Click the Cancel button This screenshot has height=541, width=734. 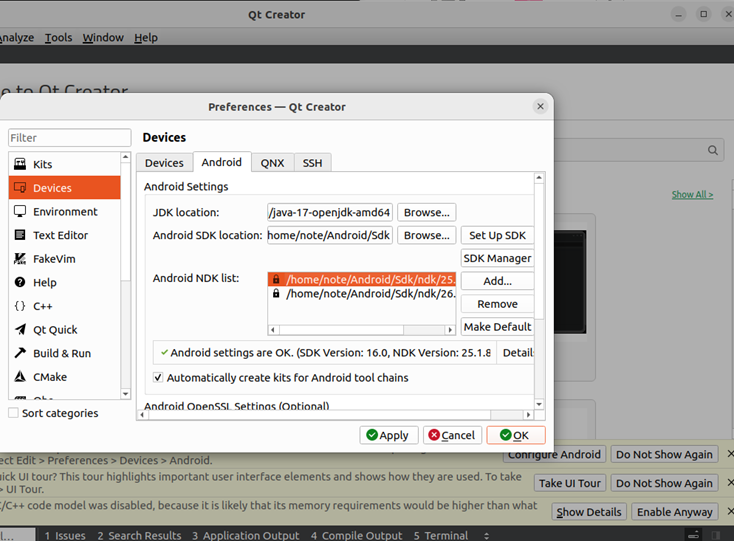coord(452,435)
